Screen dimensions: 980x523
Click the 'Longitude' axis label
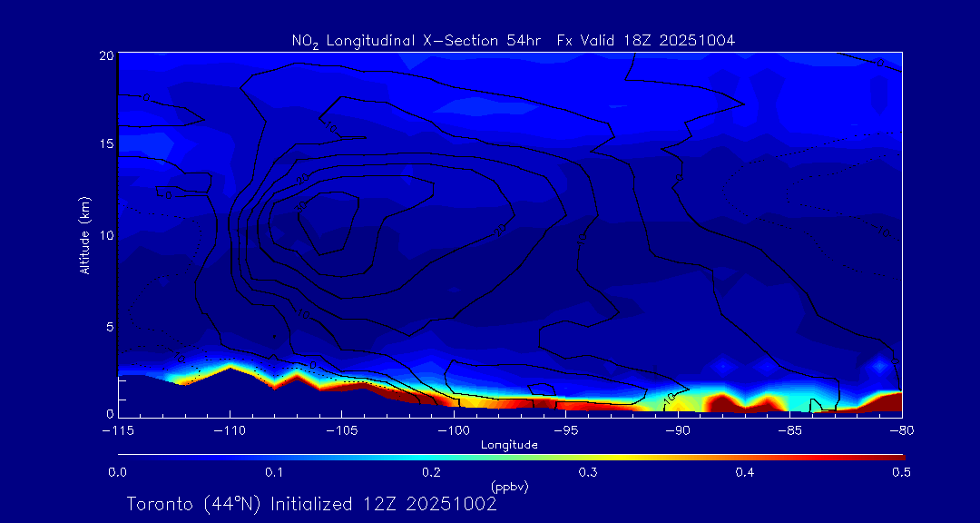(509, 445)
